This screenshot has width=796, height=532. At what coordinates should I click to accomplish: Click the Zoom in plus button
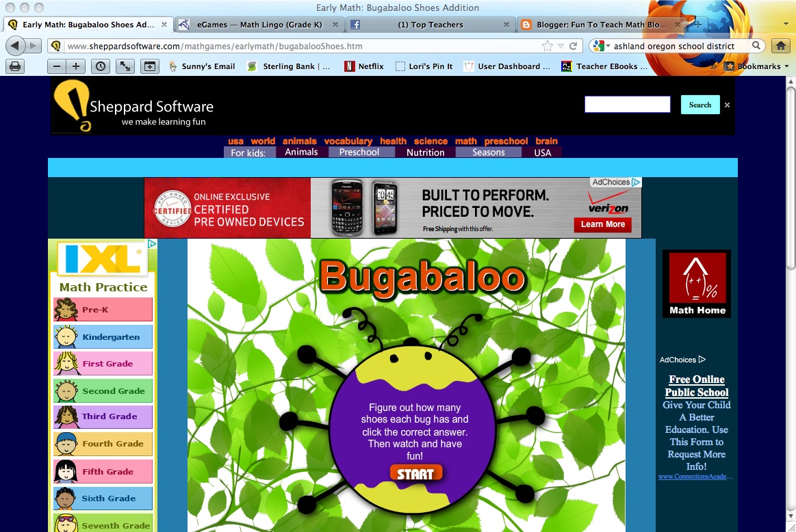point(76,66)
